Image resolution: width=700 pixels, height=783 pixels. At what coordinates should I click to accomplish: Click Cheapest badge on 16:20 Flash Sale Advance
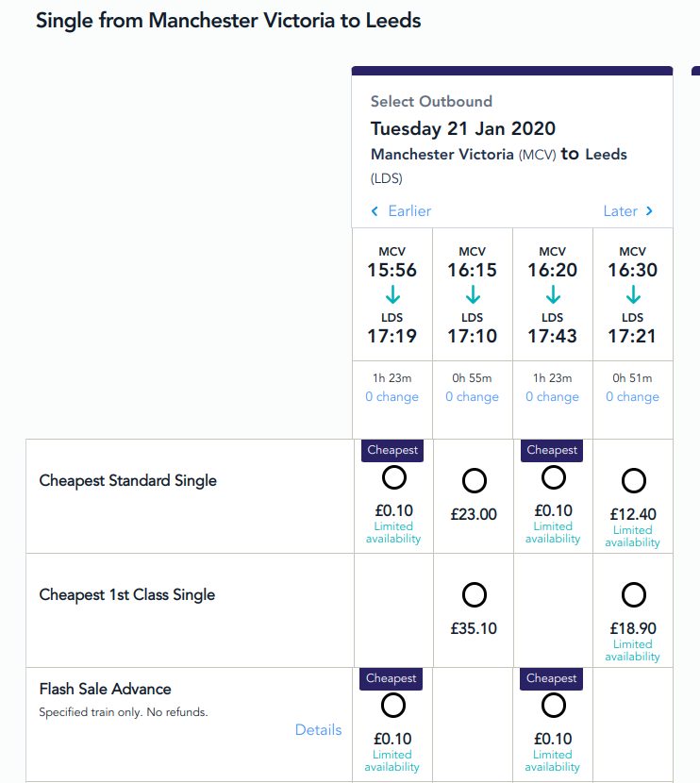552,679
